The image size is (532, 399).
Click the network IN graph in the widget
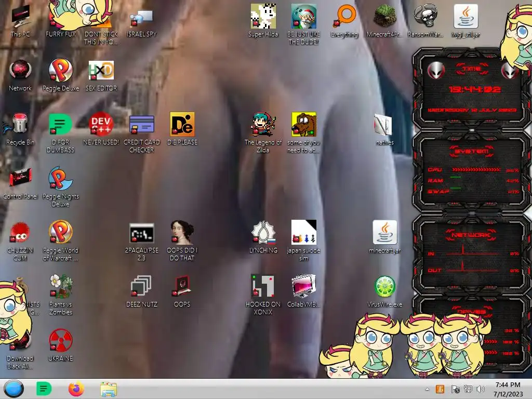(x=472, y=250)
